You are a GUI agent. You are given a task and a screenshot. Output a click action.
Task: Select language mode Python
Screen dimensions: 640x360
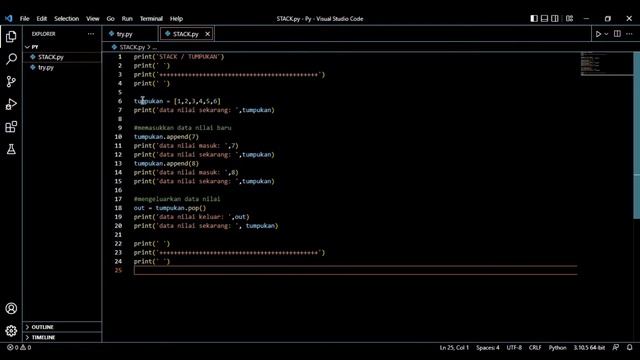point(557,348)
